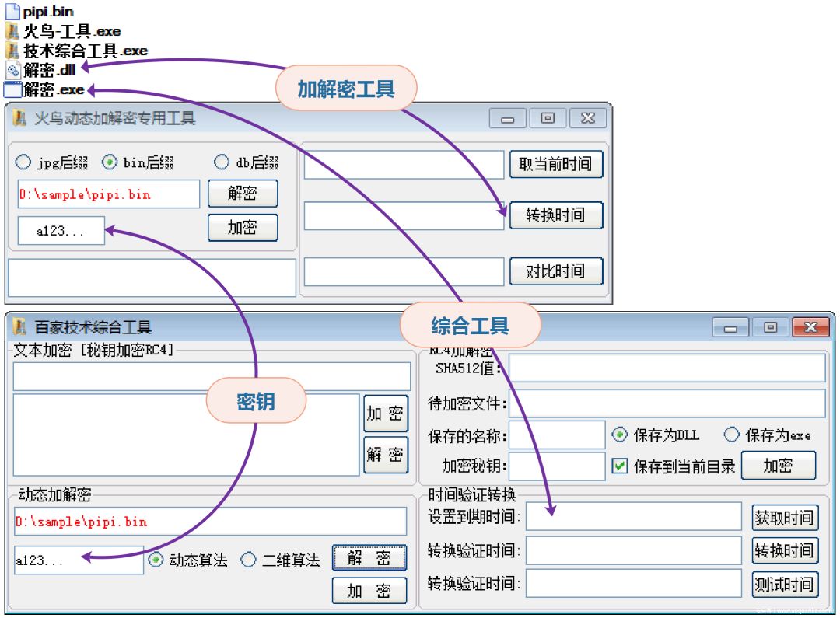
Task: Click output box below key field in 火鸟 tool
Action: (x=152, y=278)
